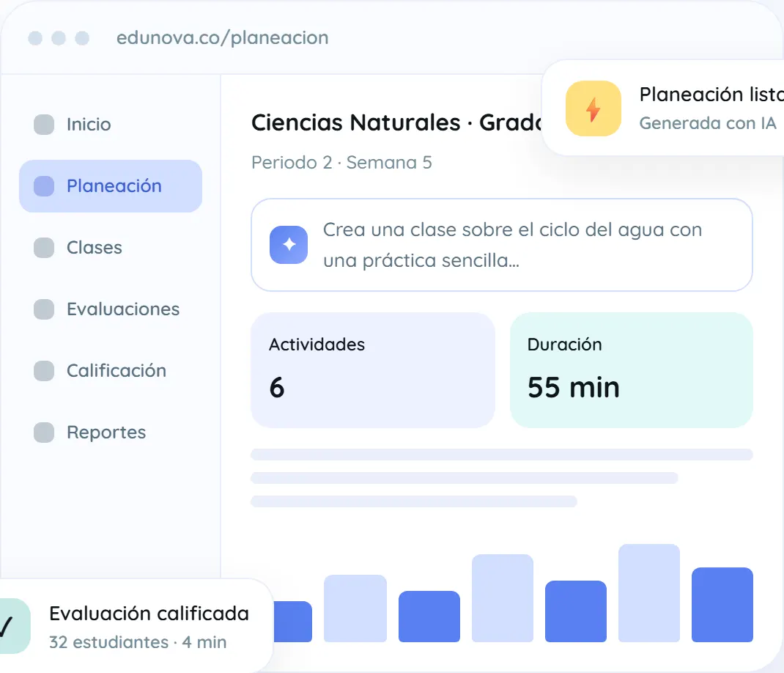Viewport: 784px width, 673px height.
Task: Click the square icon beside Evaluaciones
Action: pyautogui.click(x=44, y=309)
